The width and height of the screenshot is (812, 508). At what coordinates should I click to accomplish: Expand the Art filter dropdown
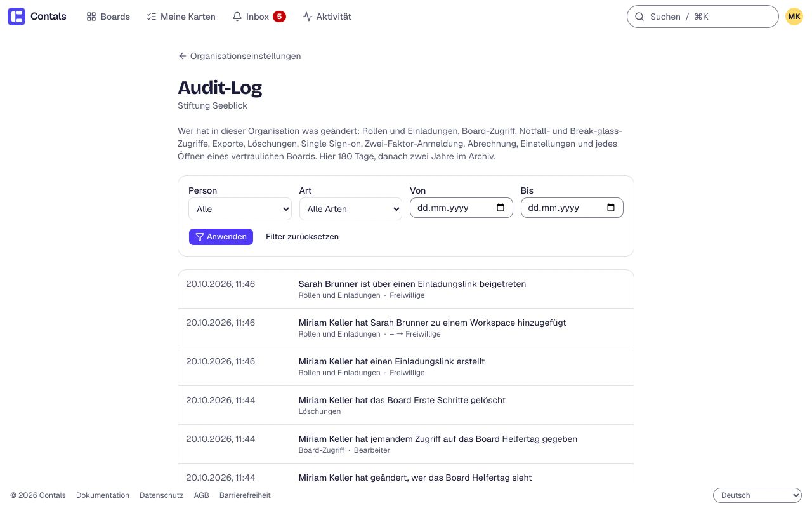click(x=351, y=209)
